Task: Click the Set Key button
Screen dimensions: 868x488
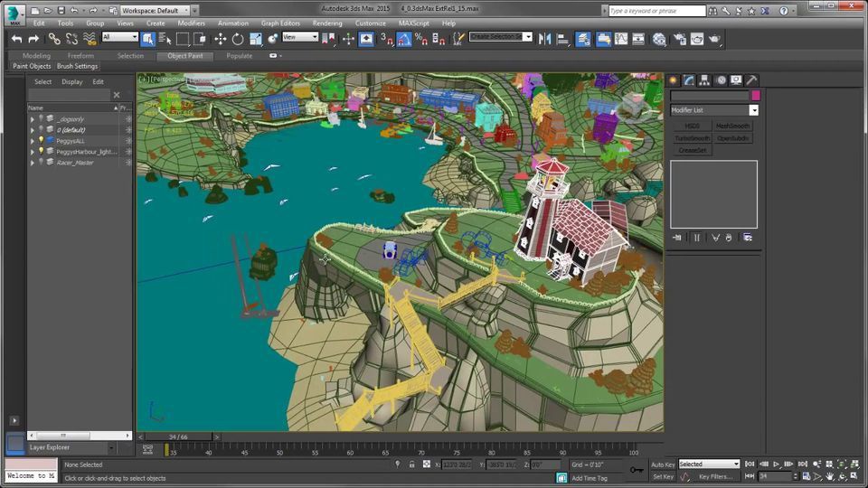Action: [x=663, y=476]
